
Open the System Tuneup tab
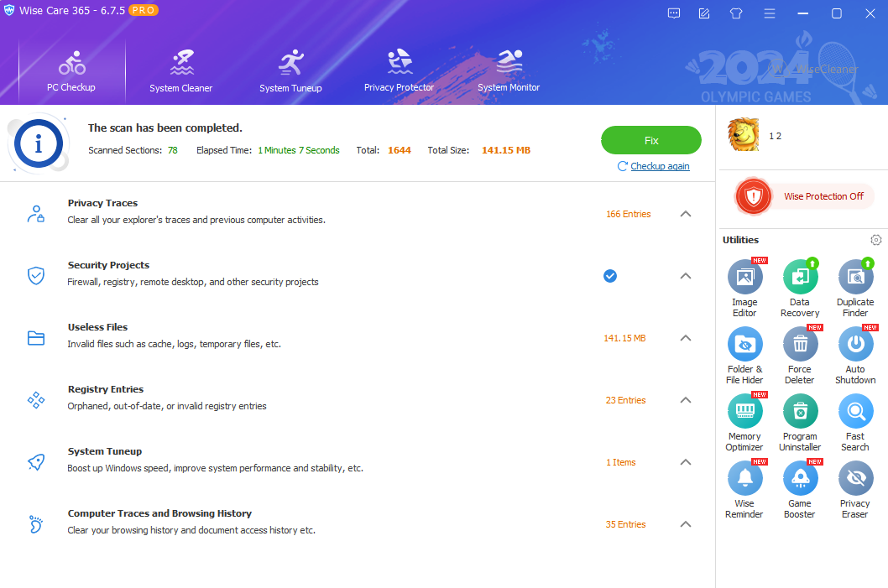(x=290, y=71)
